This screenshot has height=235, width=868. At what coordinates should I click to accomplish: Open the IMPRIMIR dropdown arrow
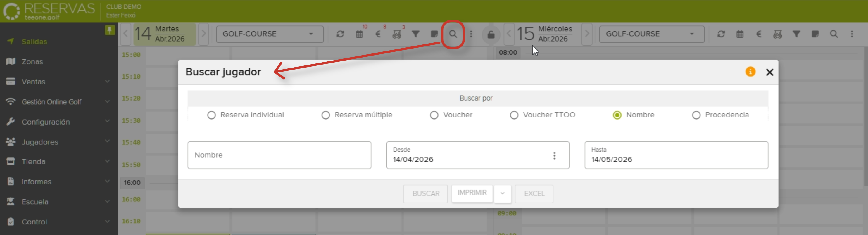pos(502,193)
